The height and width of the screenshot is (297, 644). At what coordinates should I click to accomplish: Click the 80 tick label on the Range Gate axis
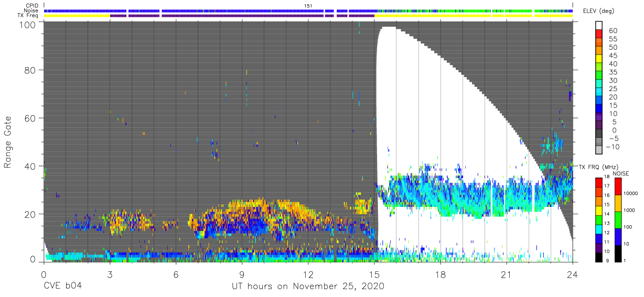(x=30, y=70)
